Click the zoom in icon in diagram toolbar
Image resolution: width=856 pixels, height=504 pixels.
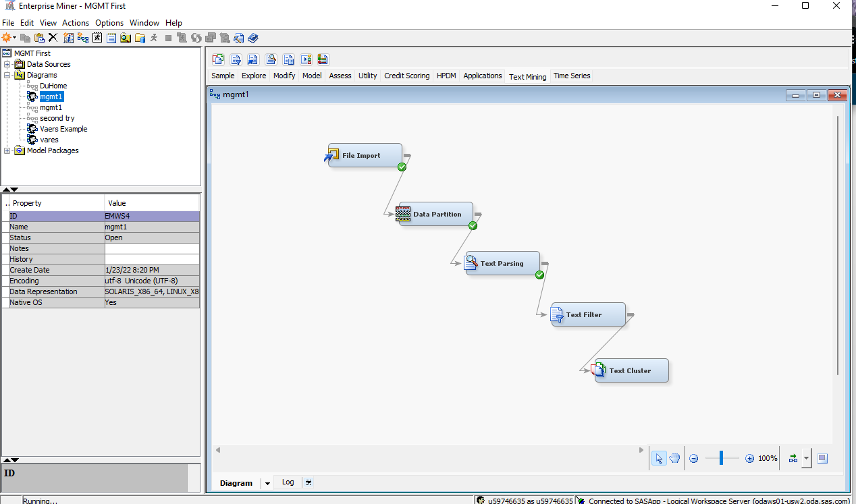749,458
